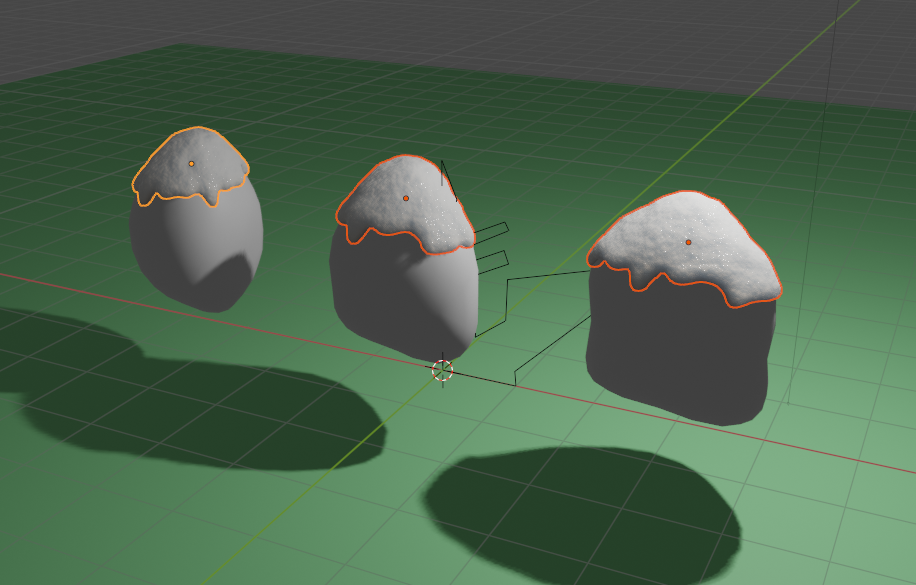Viewport: 916px width, 585px height.
Task: Select the snow cap on the middle rock
Action: pos(405,205)
